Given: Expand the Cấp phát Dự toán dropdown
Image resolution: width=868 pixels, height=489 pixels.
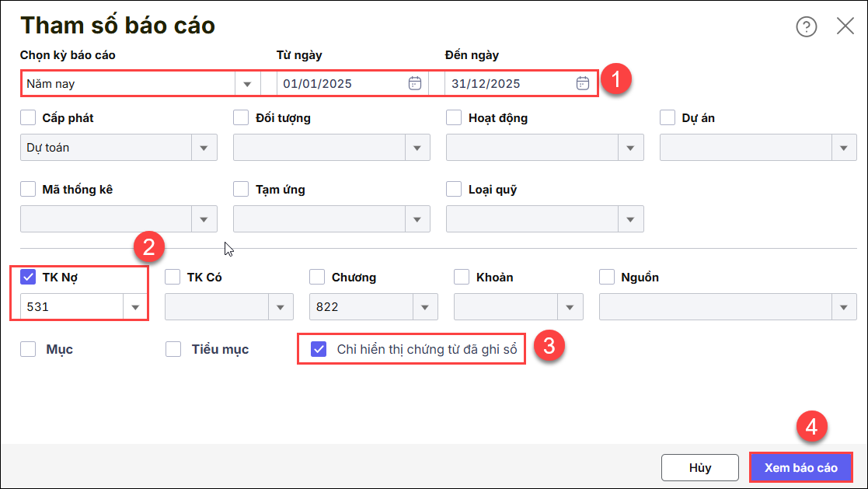Looking at the screenshot, I should click(x=204, y=148).
